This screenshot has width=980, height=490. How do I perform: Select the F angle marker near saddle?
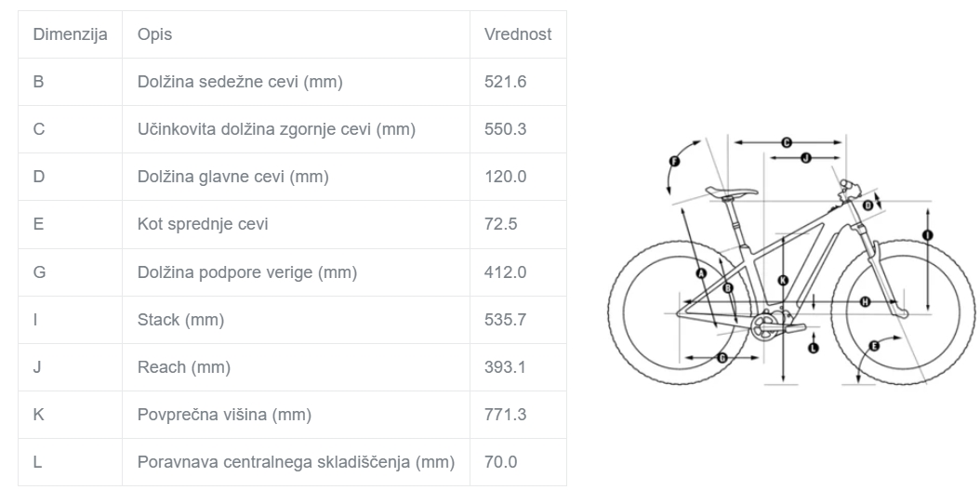click(675, 162)
